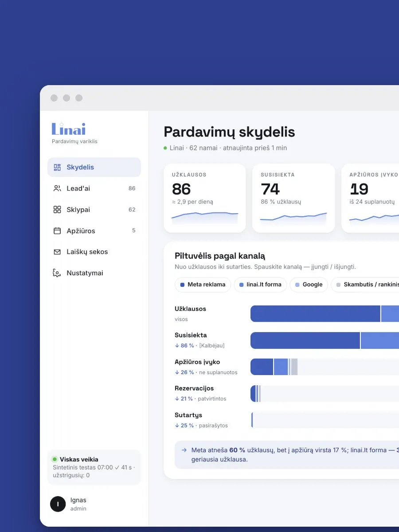Toggle the linai.lt forma channel chip
399x532 pixels.
[x=260, y=285]
